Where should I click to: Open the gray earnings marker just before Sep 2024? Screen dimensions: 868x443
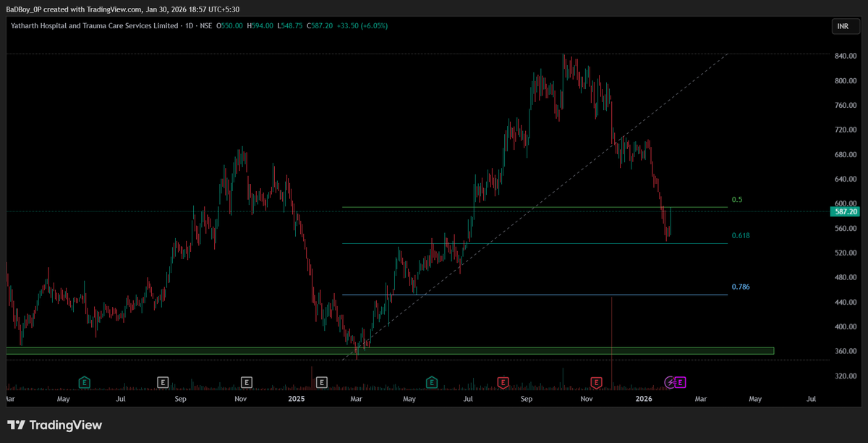163,381
